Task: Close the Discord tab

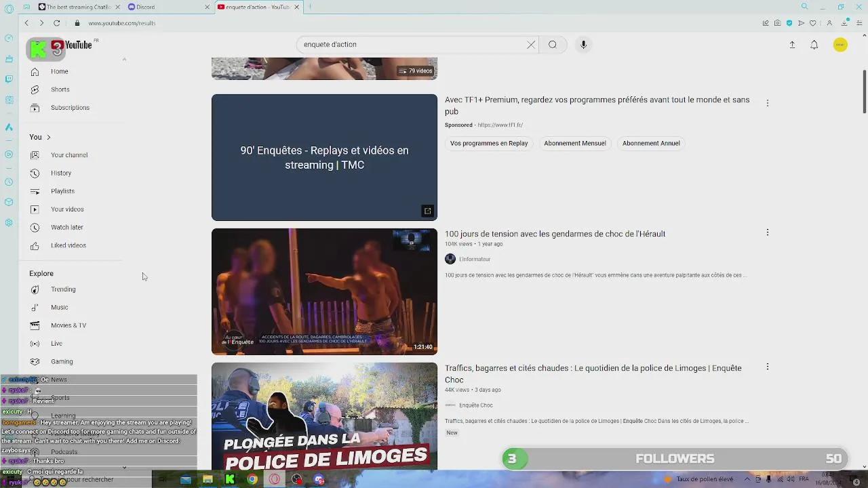Action: click(208, 7)
